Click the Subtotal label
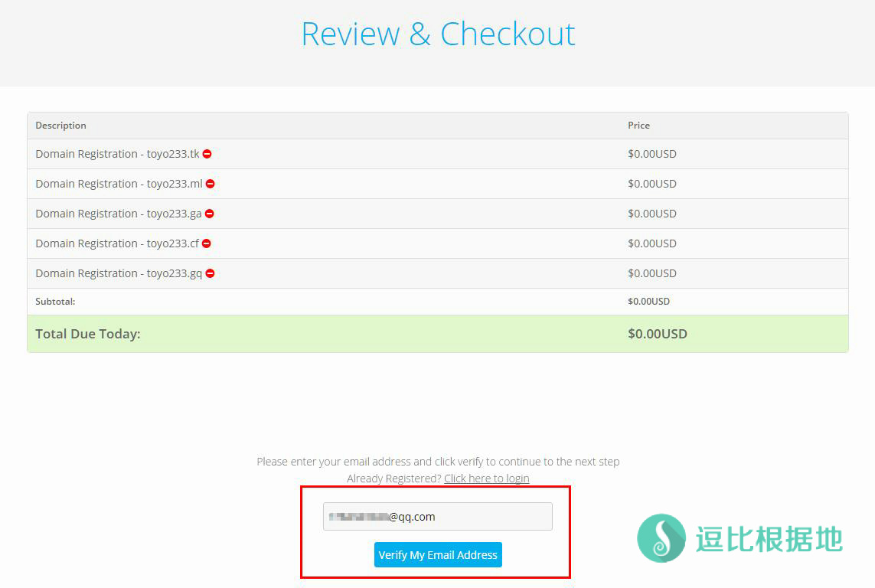The height and width of the screenshot is (588, 875). coord(55,302)
